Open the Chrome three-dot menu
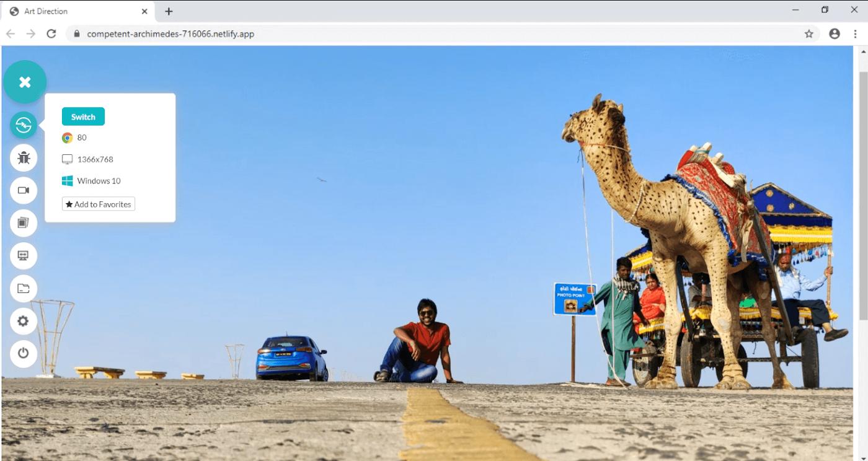 click(856, 33)
